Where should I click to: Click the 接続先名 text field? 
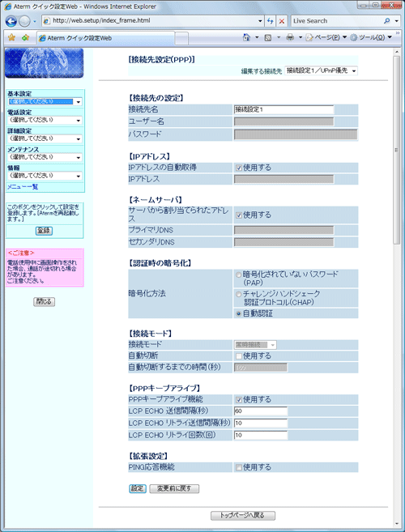(x=284, y=109)
